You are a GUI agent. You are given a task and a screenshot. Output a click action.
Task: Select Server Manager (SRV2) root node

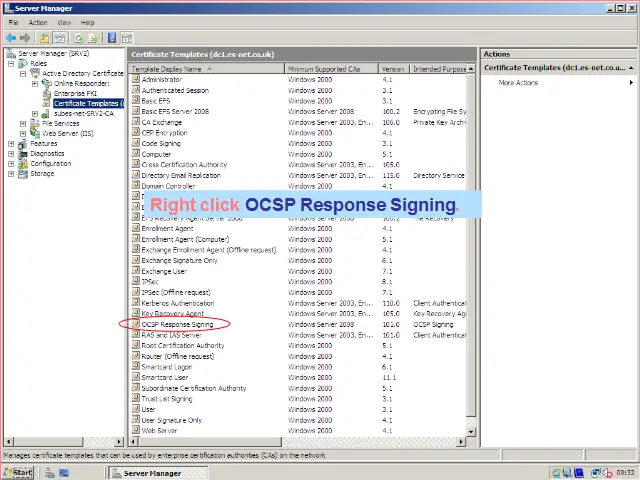click(53, 53)
